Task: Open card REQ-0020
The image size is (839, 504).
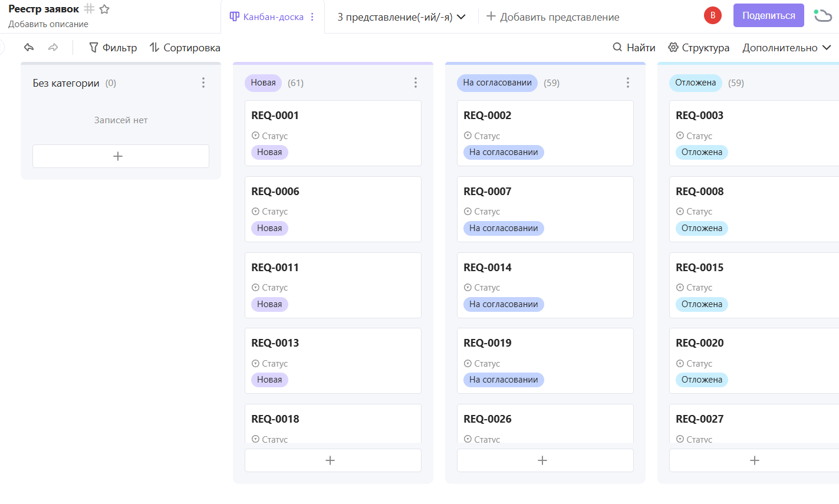Action: pos(754,361)
